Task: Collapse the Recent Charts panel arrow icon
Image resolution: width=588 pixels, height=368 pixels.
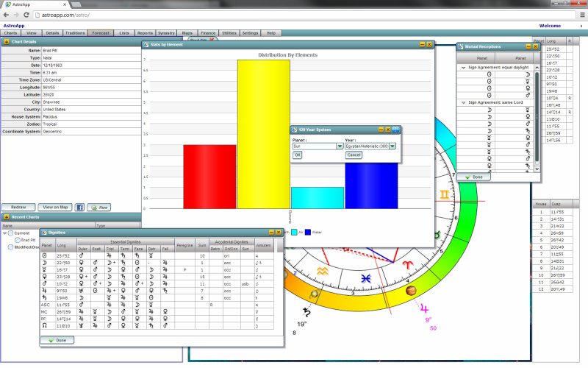Action: pos(6,217)
